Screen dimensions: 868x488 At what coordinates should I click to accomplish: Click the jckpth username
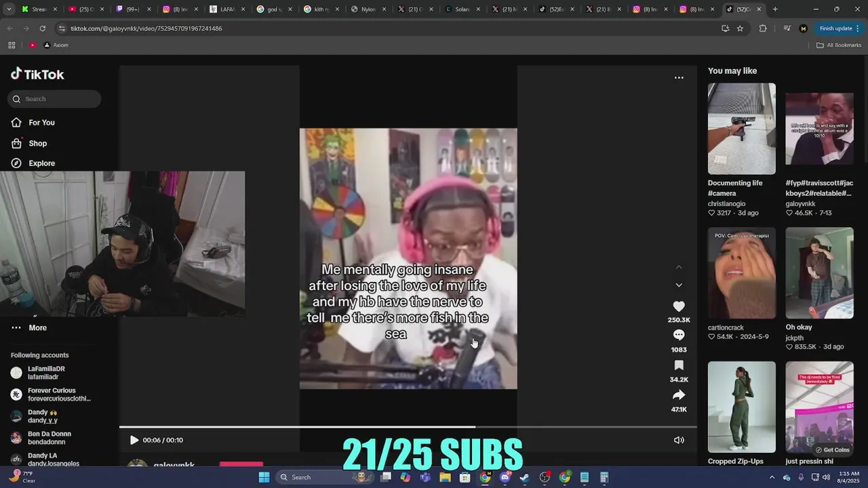pyautogui.click(x=794, y=338)
